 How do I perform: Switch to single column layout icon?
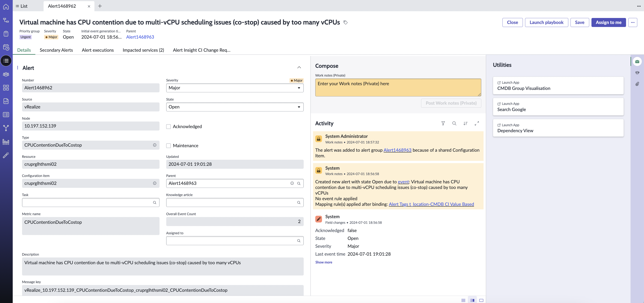point(463,300)
